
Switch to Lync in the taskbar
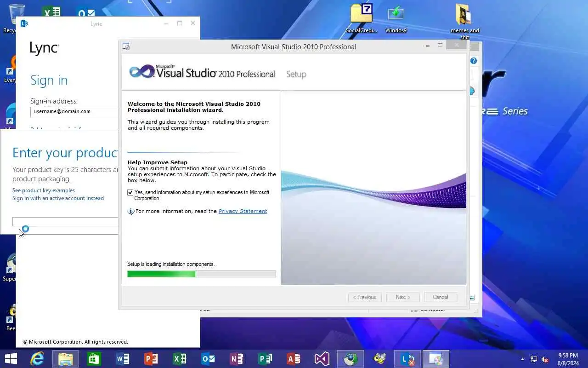(x=407, y=359)
